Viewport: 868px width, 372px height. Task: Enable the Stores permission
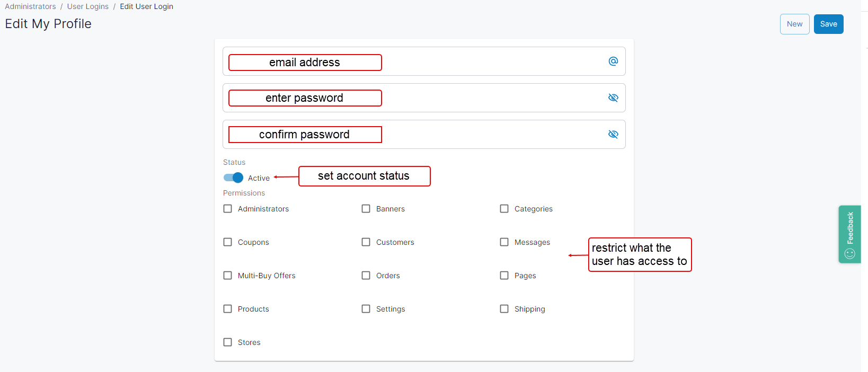pyautogui.click(x=228, y=342)
